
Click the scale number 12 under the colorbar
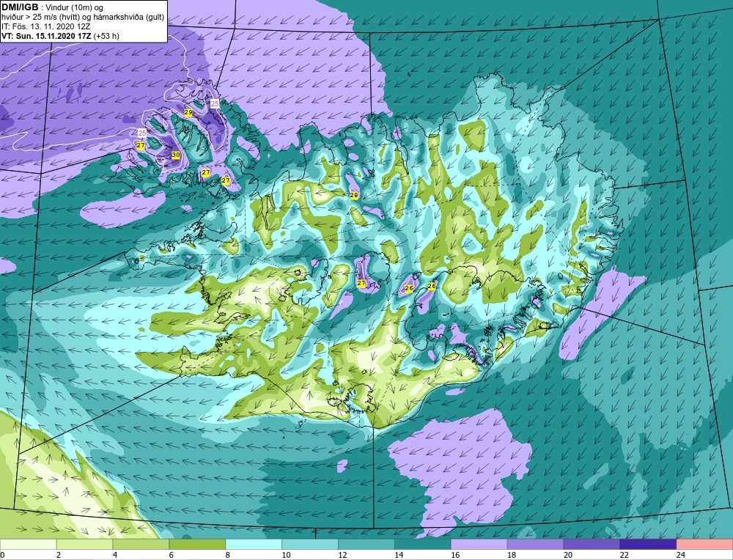click(342, 555)
